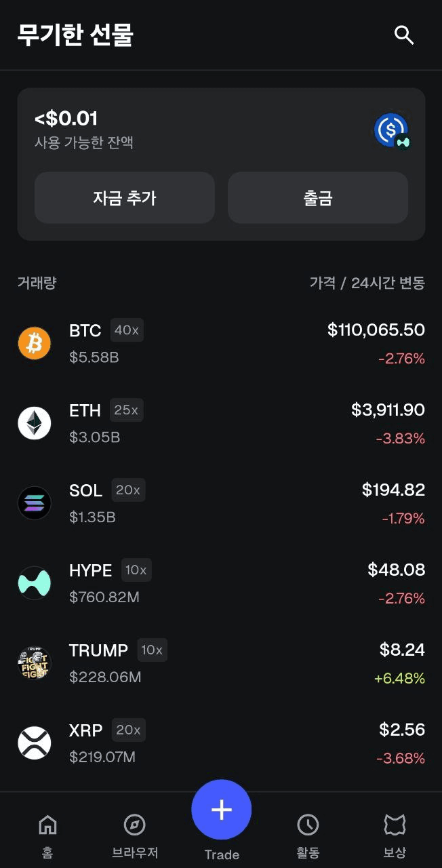This screenshot has width=442, height=868.
Task: Select the 40x leverage badge next to BTC
Action: (x=127, y=330)
